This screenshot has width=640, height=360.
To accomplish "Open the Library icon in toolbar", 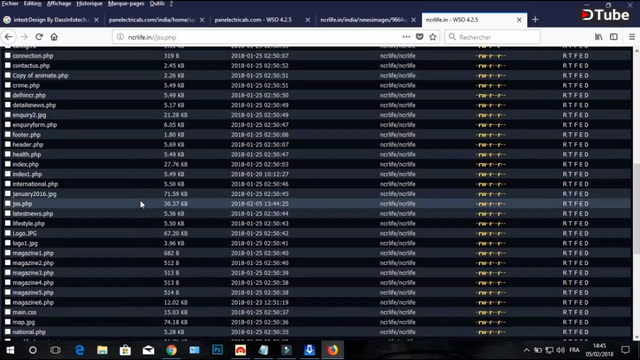I will pos(598,37).
